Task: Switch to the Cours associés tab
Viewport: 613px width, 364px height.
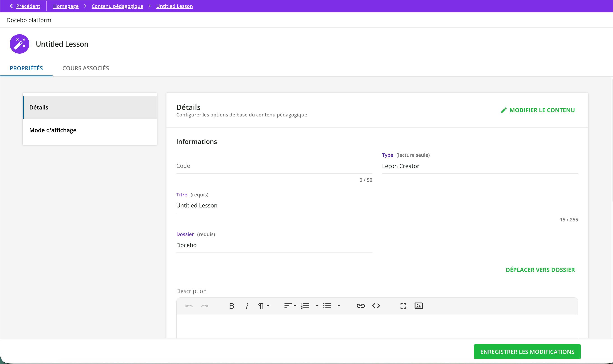Action: (x=85, y=68)
